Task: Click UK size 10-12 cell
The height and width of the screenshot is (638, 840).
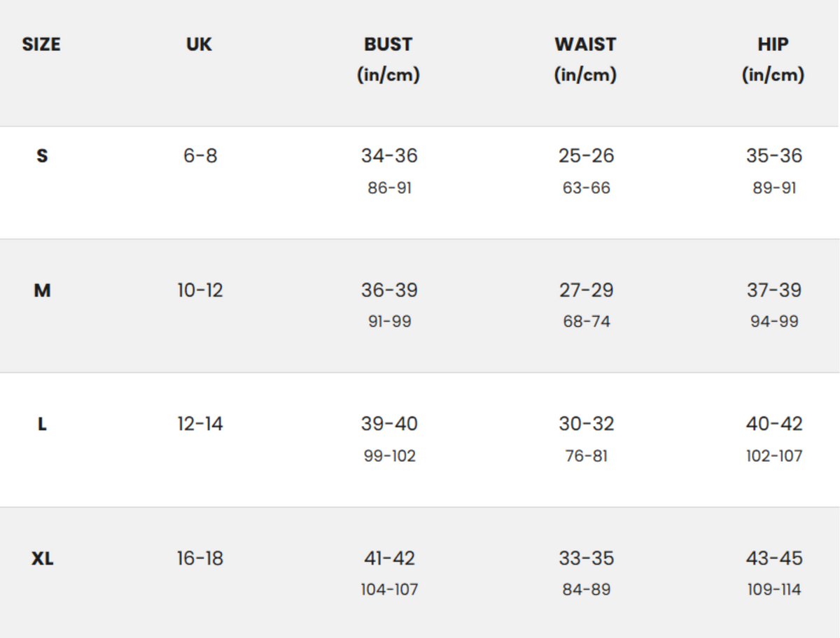Action: click(x=200, y=290)
